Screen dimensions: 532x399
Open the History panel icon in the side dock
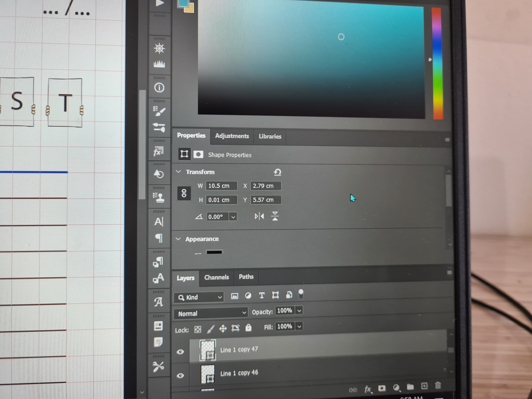(x=159, y=174)
